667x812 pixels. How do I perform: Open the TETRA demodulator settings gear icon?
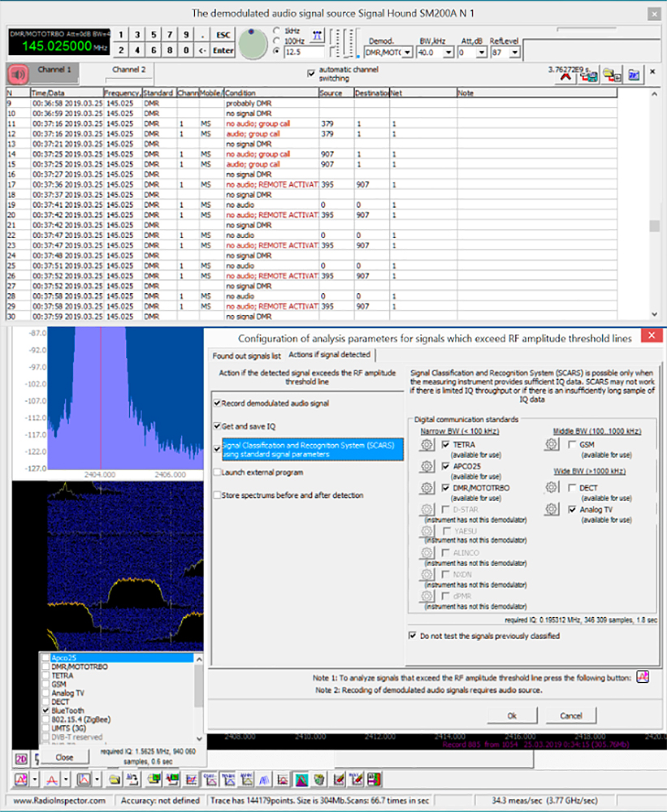click(x=427, y=445)
